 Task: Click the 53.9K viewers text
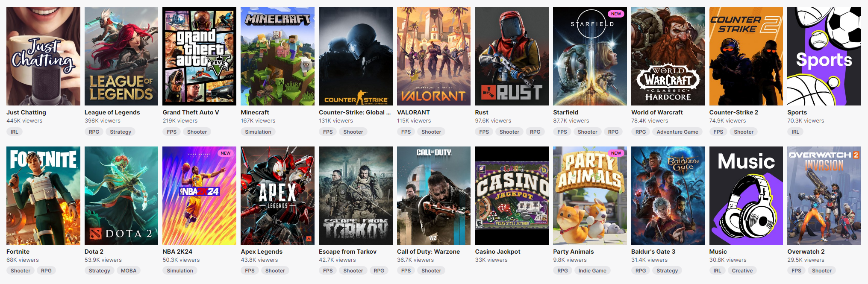click(x=103, y=260)
